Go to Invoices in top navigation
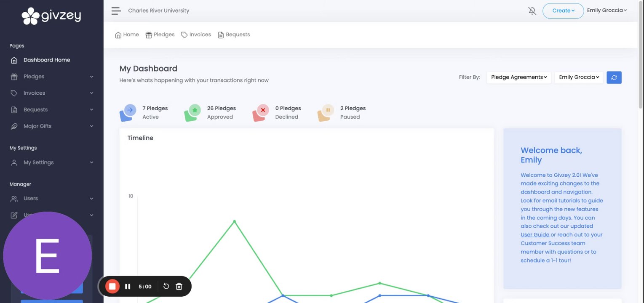The width and height of the screenshot is (644, 303). pos(196,35)
